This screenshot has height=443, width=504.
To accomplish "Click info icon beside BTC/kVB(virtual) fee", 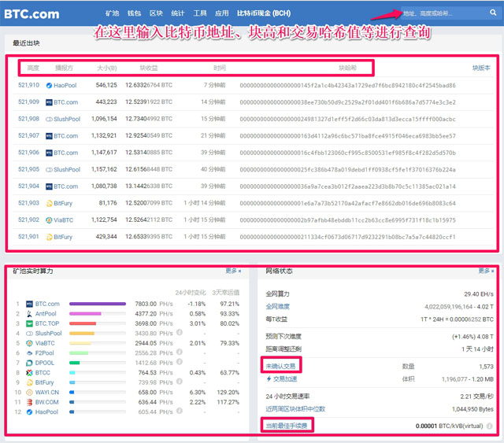I will point(489,426).
